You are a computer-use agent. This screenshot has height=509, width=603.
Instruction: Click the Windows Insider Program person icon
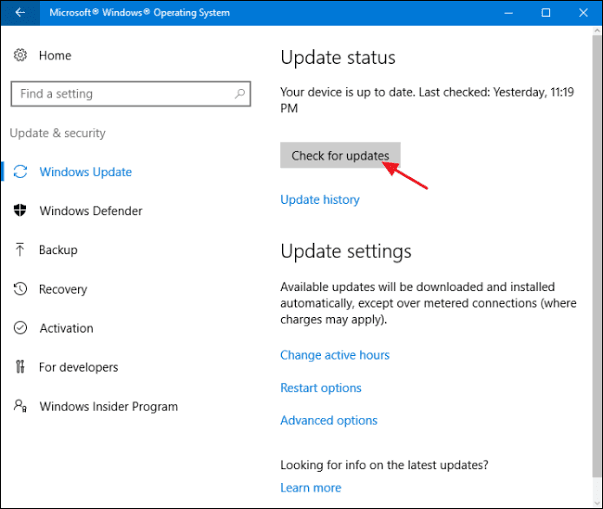(x=20, y=406)
